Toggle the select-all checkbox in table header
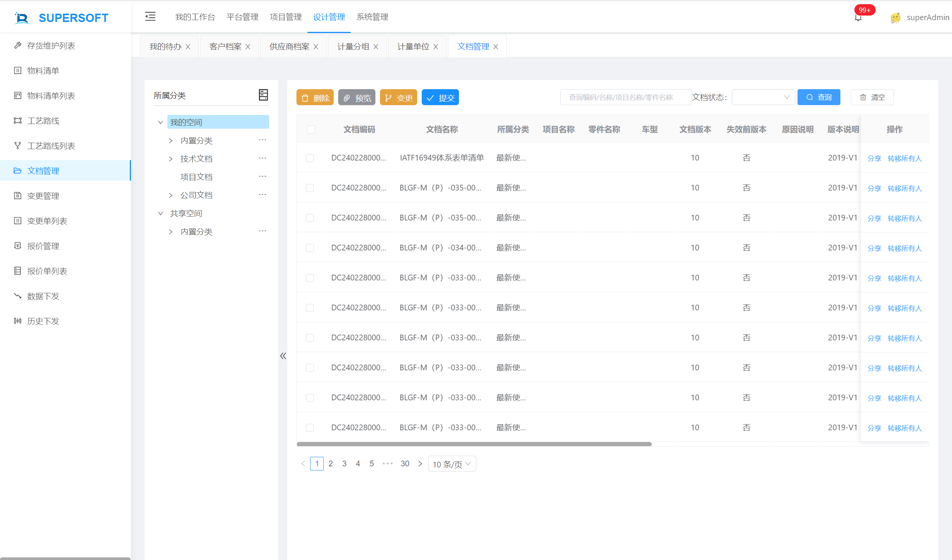Screen dimensions: 952x560 pyautogui.click(x=311, y=129)
